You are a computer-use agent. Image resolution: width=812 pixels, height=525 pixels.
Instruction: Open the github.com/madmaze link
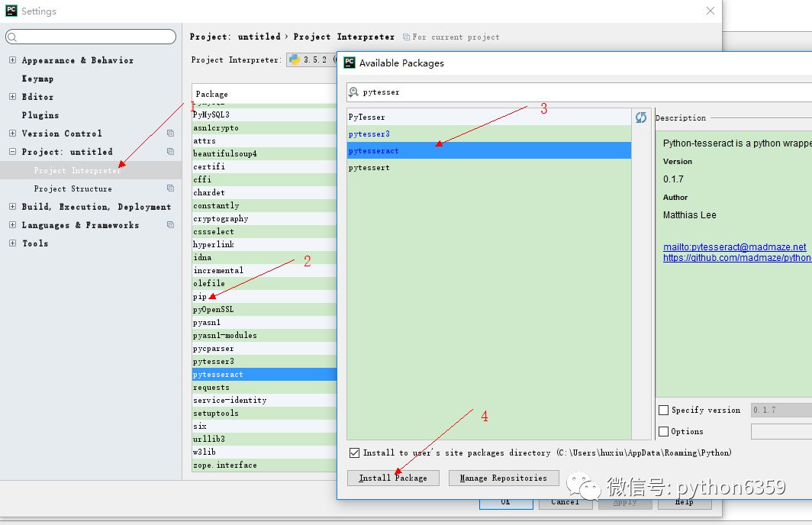click(x=737, y=257)
